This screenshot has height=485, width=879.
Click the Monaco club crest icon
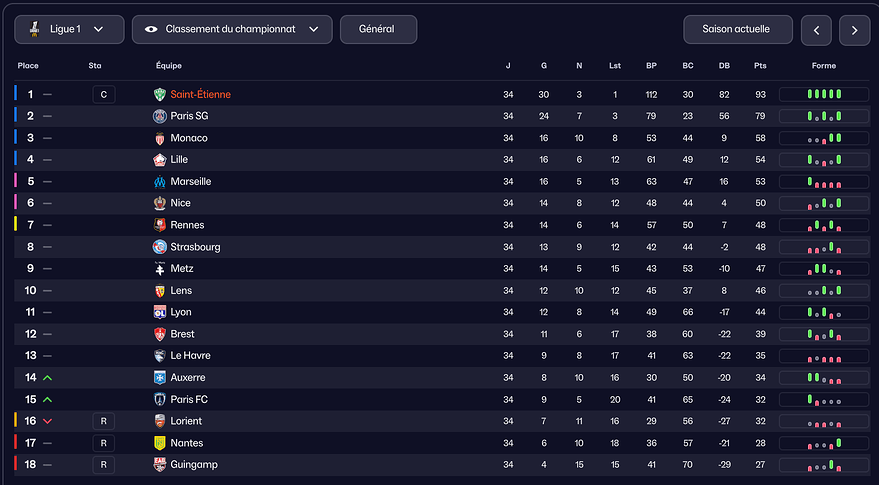160,138
